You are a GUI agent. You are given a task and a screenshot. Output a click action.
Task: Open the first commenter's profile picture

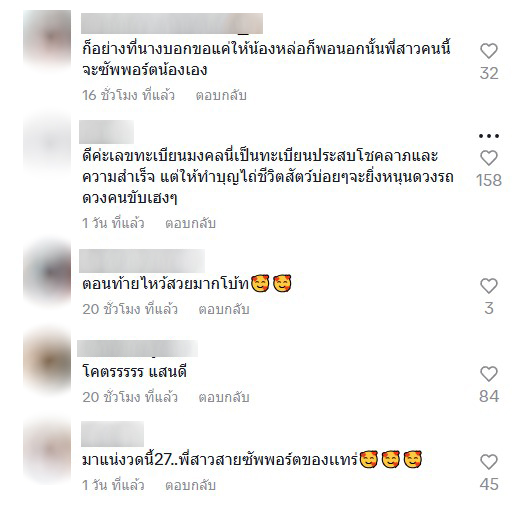point(47,38)
